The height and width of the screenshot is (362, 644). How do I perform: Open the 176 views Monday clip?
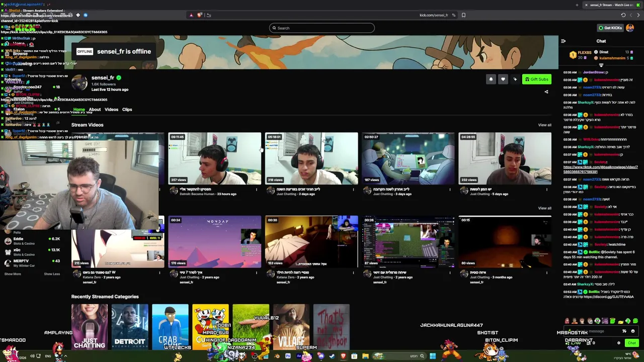215,242
